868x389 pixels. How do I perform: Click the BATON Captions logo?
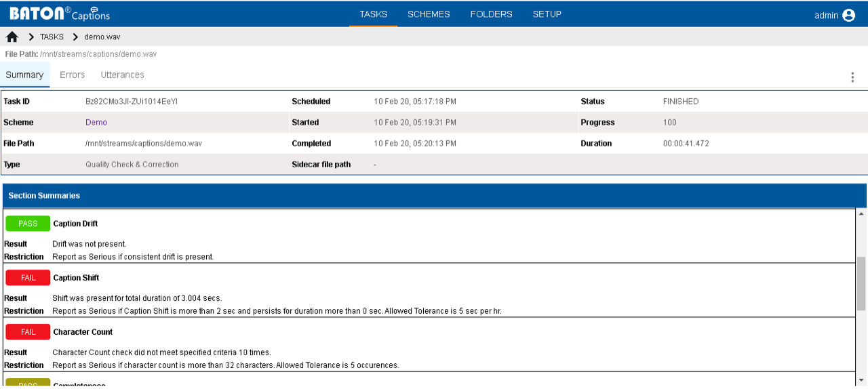click(x=59, y=14)
